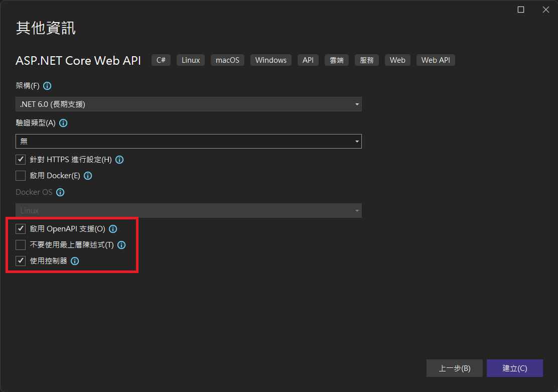Click the info icon next to 使用控制器
The image size is (558, 392).
click(74, 261)
